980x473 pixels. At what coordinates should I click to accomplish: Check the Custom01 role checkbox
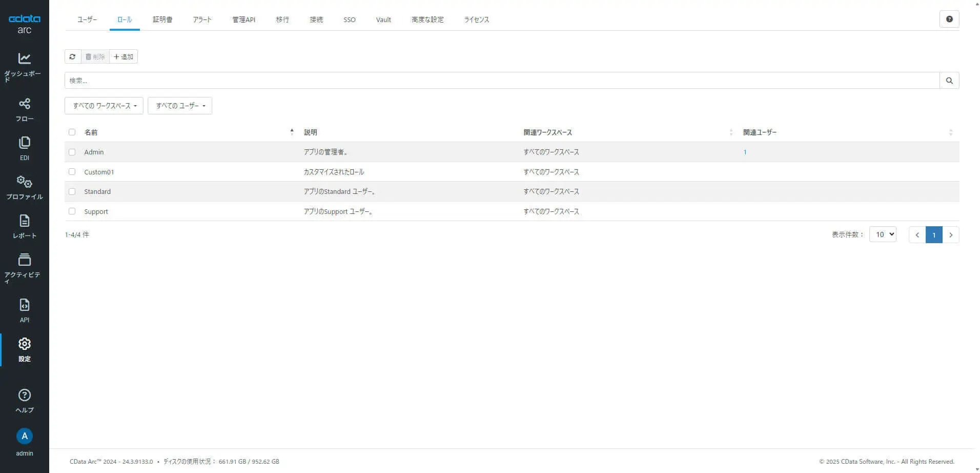[x=72, y=172]
